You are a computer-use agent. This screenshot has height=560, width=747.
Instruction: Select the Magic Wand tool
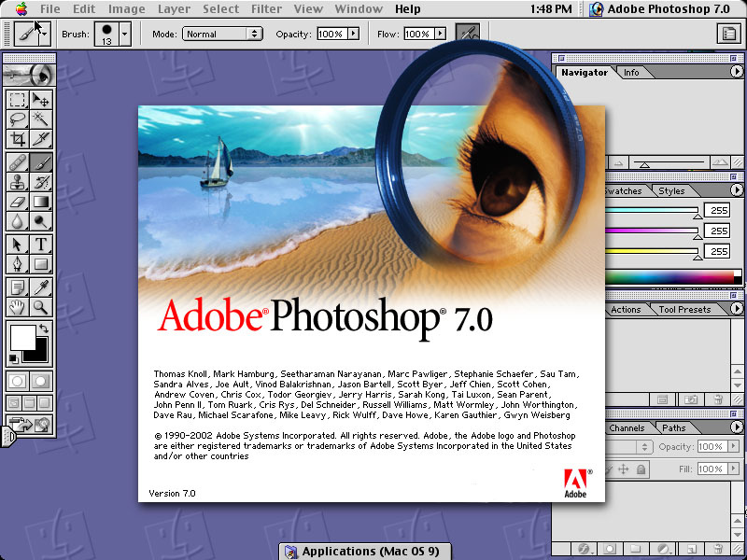(x=41, y=119)
